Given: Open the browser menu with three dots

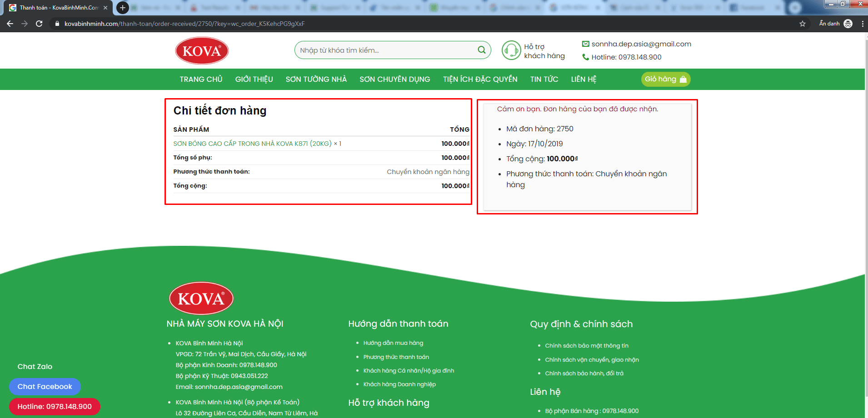Looking at the screenshot, I should (863, 23).
